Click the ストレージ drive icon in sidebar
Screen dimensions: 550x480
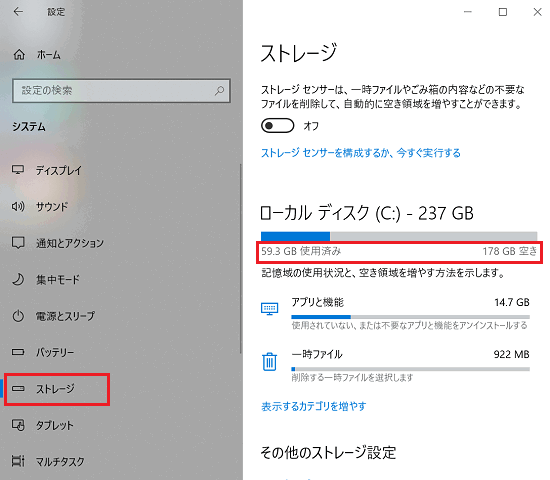(18, 388)
